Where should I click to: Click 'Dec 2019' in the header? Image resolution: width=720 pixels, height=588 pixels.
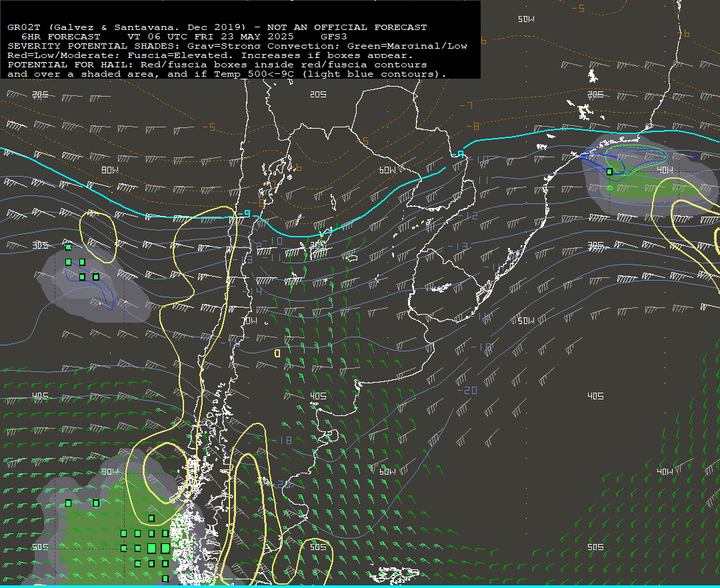[216, 27]
